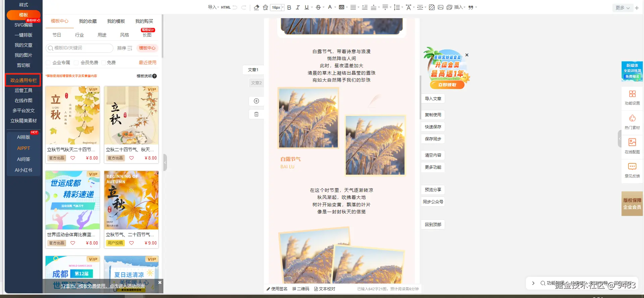Click the eraser clear-format icon
This screenshot has height=298, width=644.
tap(257, 7)
